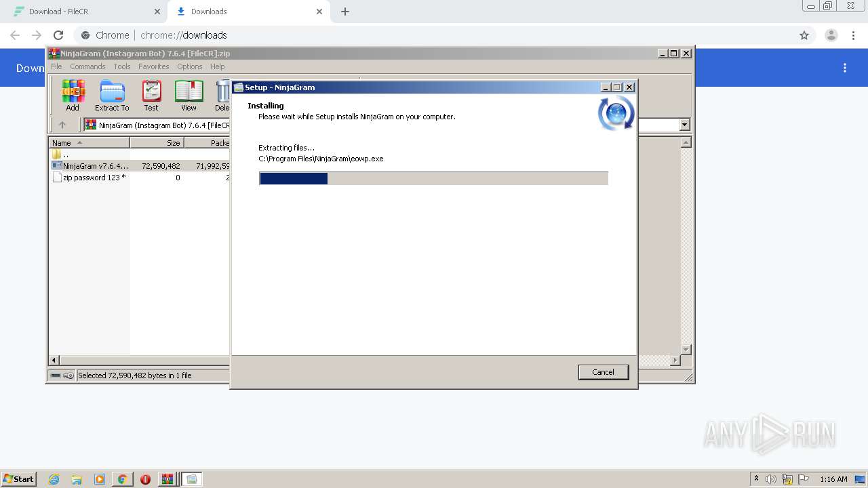868x488 pixels.
Task: Open Downloads page three-dot menu
Action: coord(845,68)
